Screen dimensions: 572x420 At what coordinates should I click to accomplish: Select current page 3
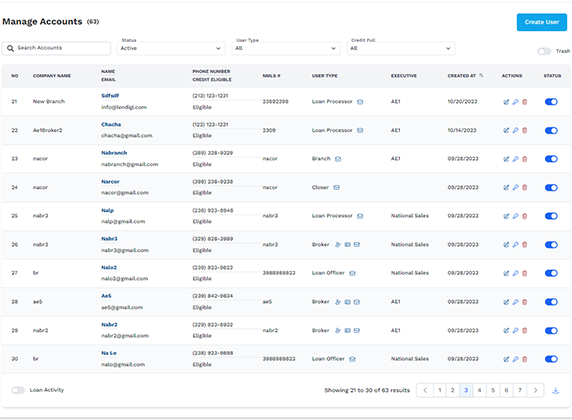[466, 390]
